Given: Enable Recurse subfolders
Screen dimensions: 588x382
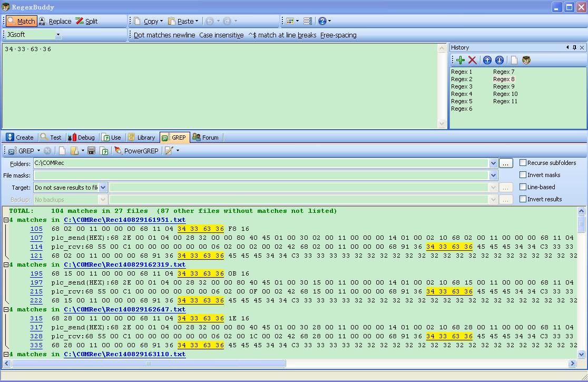Looking at the screenshot, I should click(x=523, y=163).
